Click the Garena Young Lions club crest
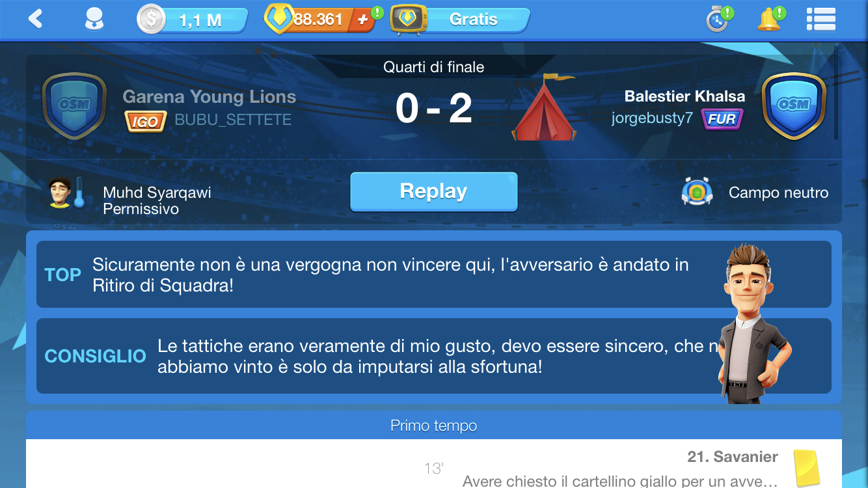Screen dimensions: 868x488 (74, 106)
